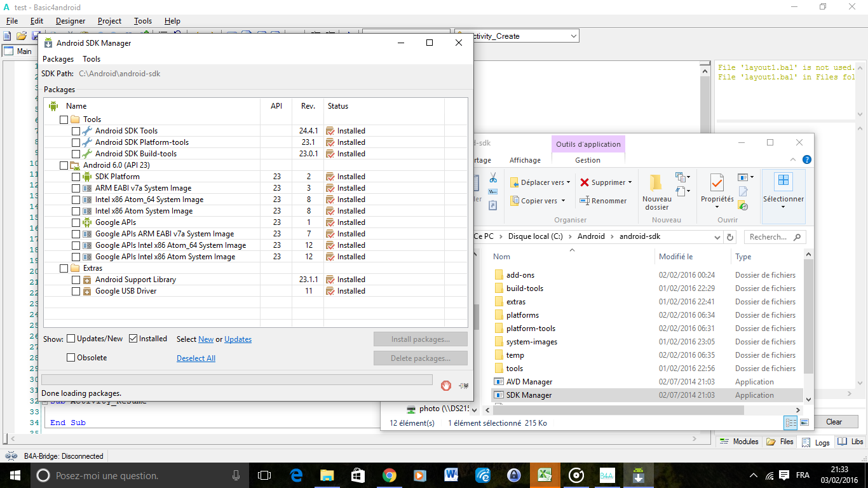Open the Propriétés dropdown arrow
868x488 pixels.
pos(717,207)
